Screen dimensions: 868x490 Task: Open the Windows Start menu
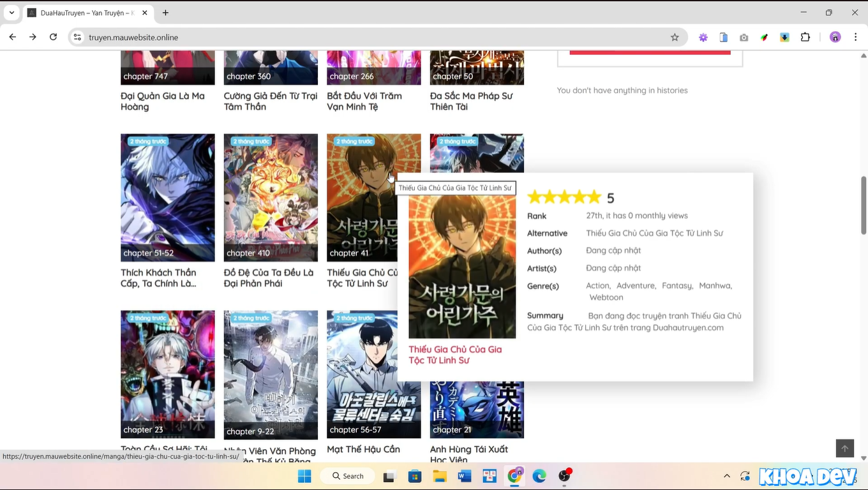304,476
